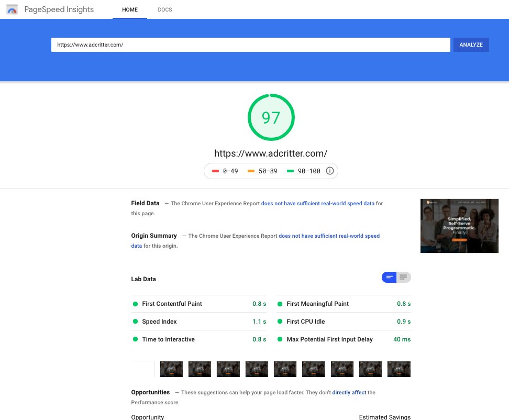The image size is (509, 420).
Task: Focus the URL input field
Action: pyautogui.click(x=251, y=45)
